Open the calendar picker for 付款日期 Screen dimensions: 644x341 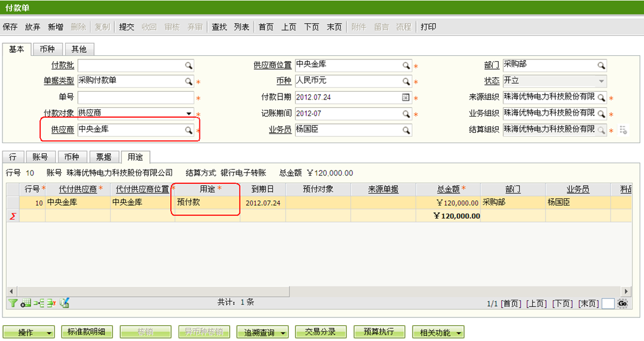coord(406,97)
